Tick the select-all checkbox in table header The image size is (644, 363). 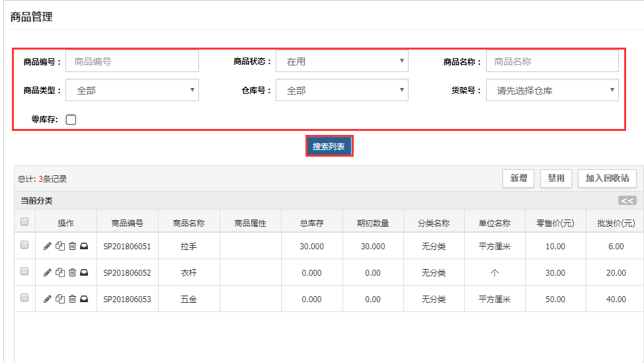coord(24,222)
